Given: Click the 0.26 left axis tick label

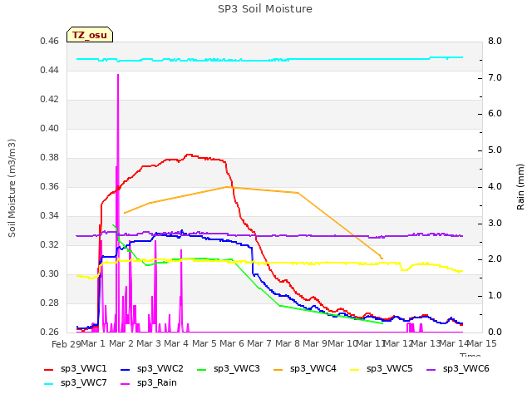Looking at the screenshot, I should (x=49, y=332).
